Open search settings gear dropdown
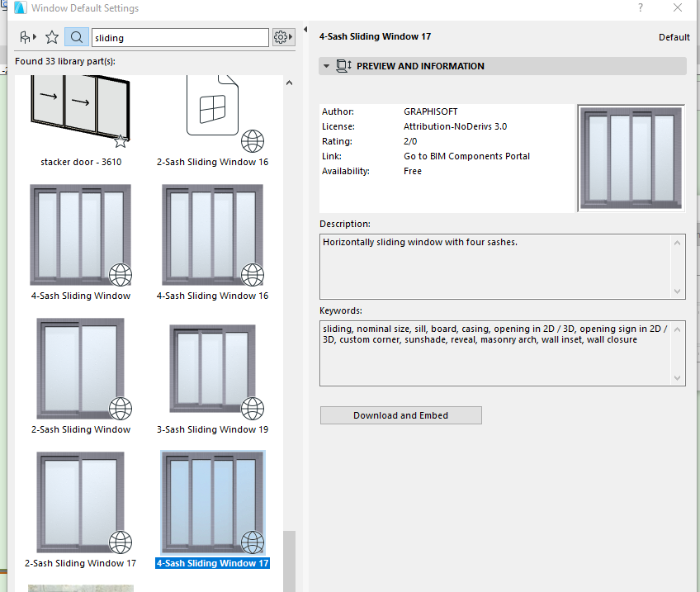The width and height of the screenshot is (700, 592). (283, 37)
